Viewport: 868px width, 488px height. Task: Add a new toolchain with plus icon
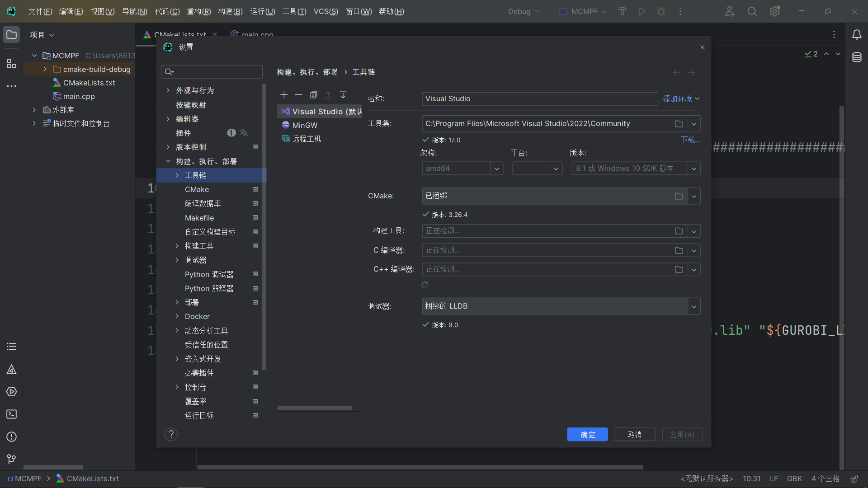pyautogui.click(x=284, y=95)
